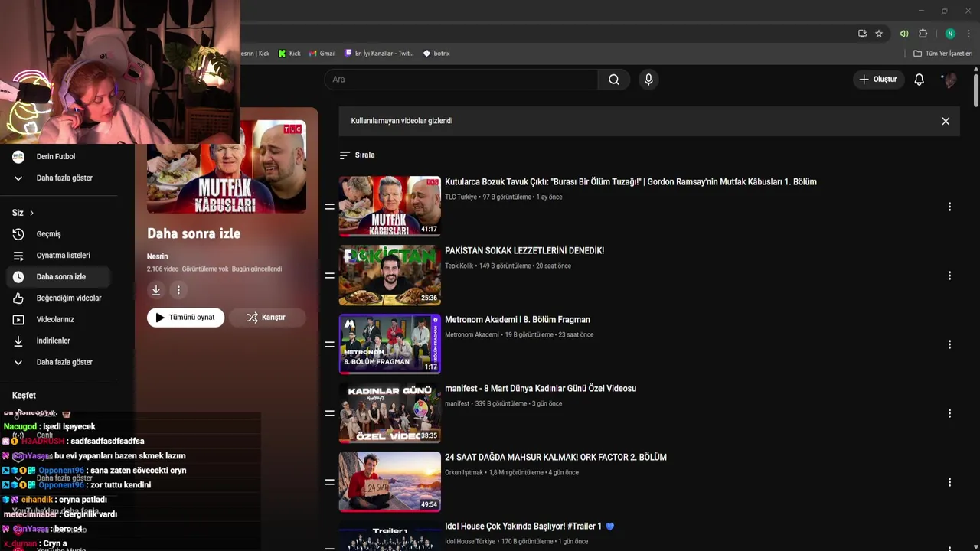The image size is (980, 551).
Task: Open the botrix bookmark
Action: pyautogui.click(x=436, y=54)
